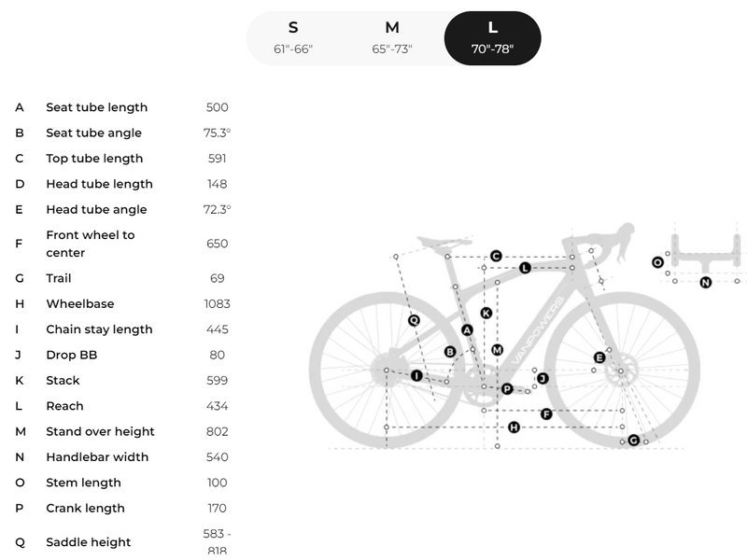Click the G trail marker

pyautogui.click(x=634, y=440)
